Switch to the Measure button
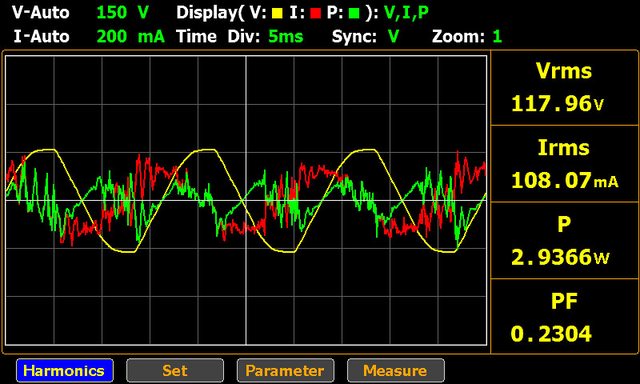This screenshot has height=384, width=640. [396, 371]
